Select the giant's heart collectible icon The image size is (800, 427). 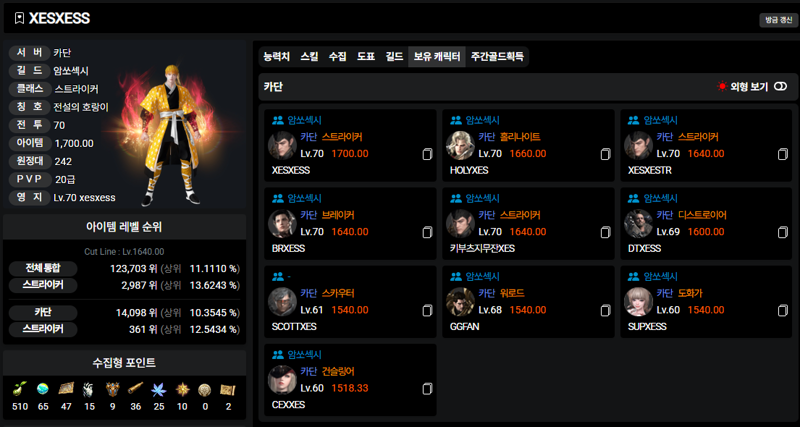89,390
